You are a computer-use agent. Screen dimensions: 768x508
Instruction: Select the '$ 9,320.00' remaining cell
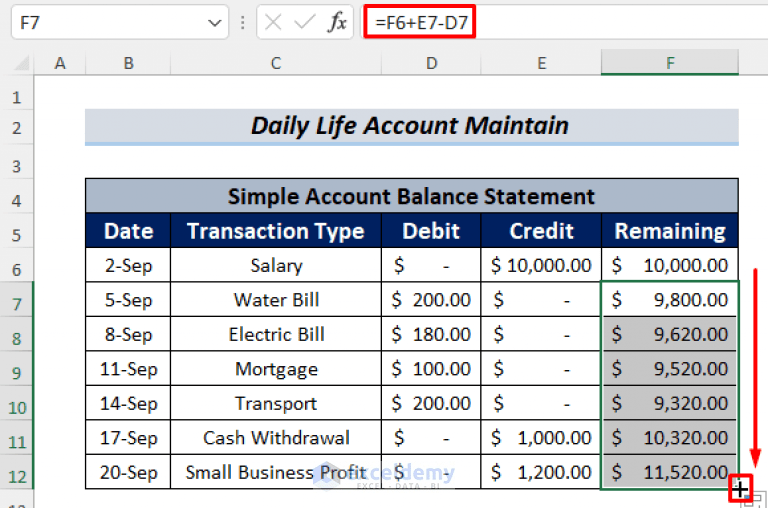point(670,403)
